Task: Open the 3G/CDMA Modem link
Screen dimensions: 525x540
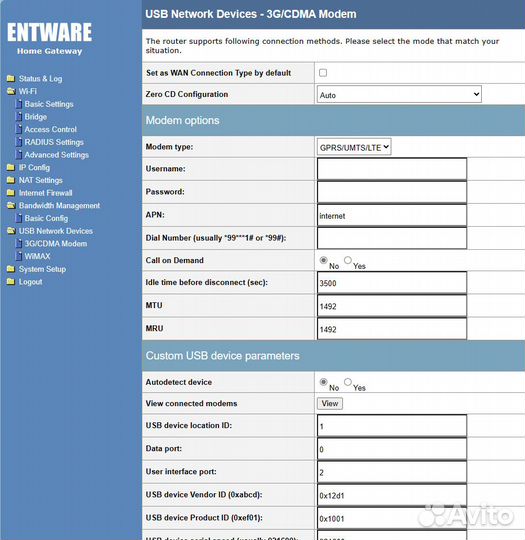Action: click(56, 243)
